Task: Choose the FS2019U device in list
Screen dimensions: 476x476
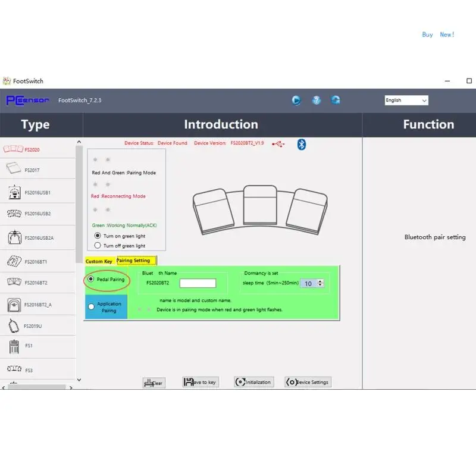Action: tap(37, 325)
